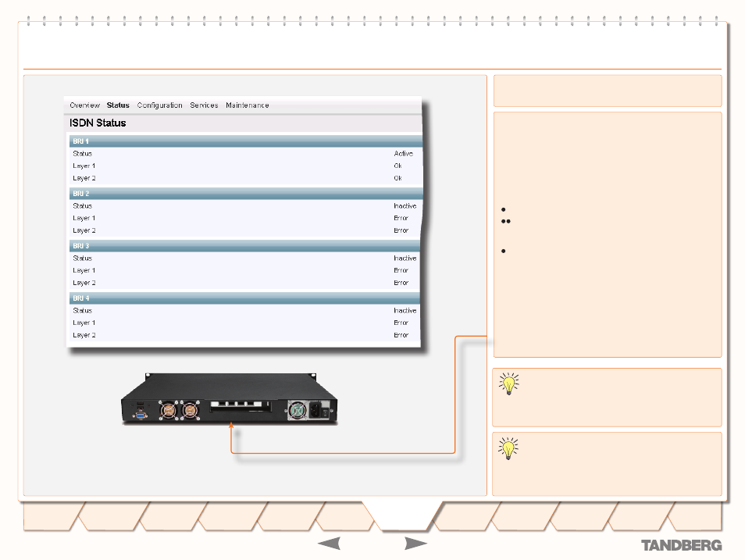
Task: Click the Status label under BRI 2
Action: tap(82, 206)
